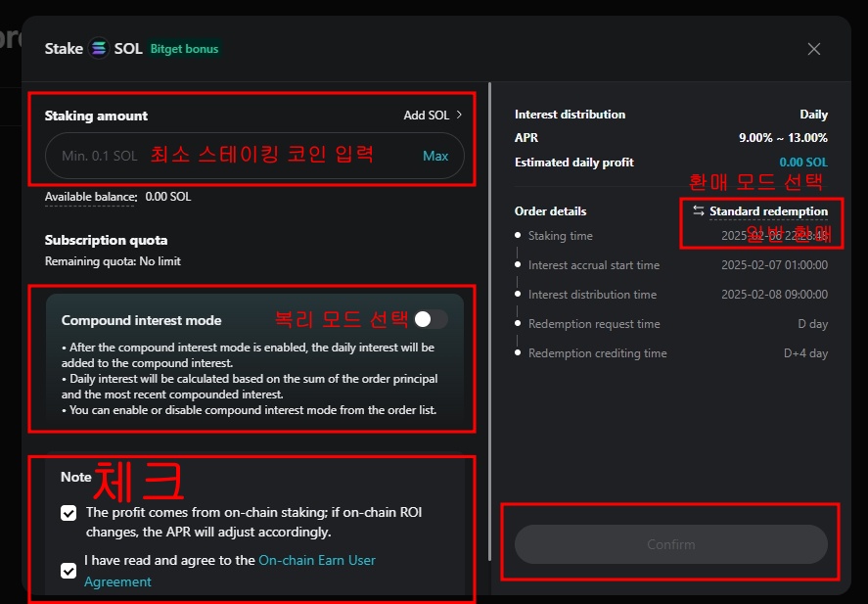This screenshot has width=868, height=604.
Task: Click the Subscription quota heading
Action: coord(107,240)
